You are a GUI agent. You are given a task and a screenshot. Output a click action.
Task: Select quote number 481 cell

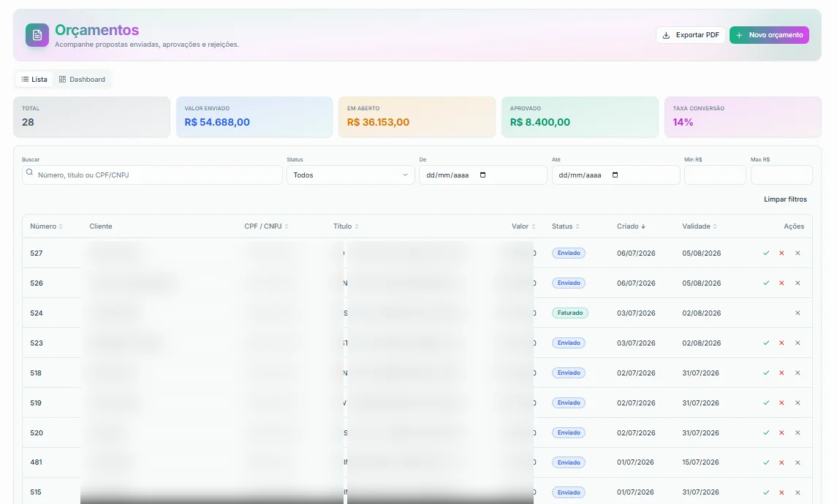click(37, 462)
